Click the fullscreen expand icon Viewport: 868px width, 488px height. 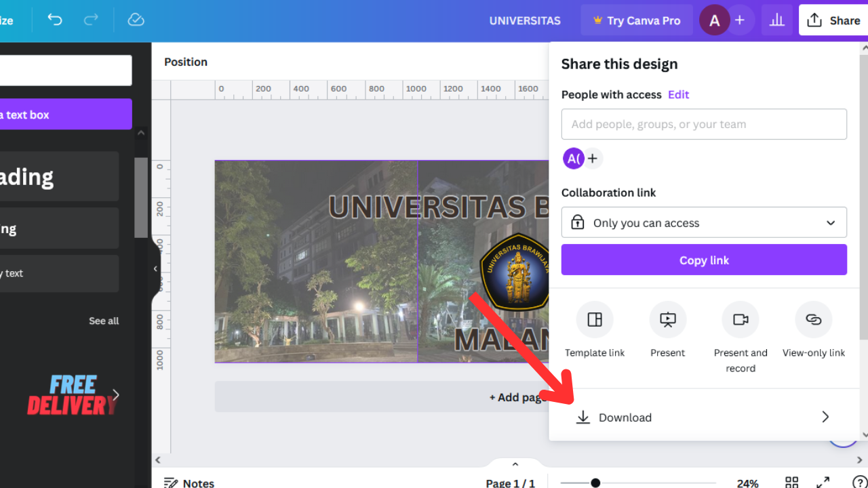823,483
